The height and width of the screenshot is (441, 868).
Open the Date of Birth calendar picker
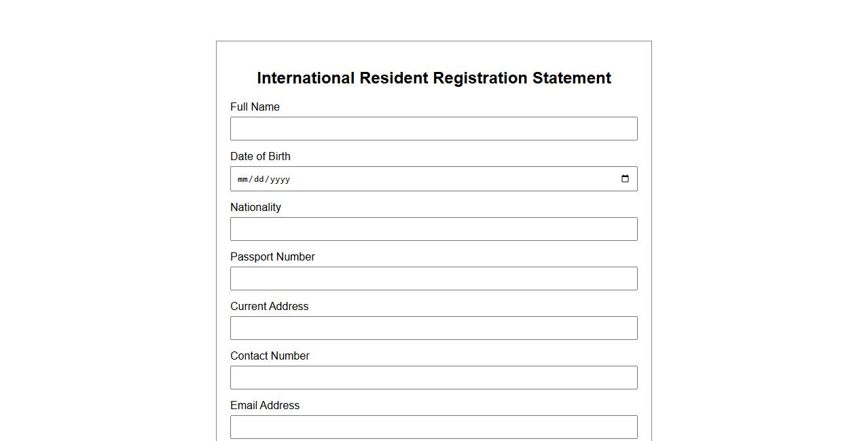pos(625,179)
